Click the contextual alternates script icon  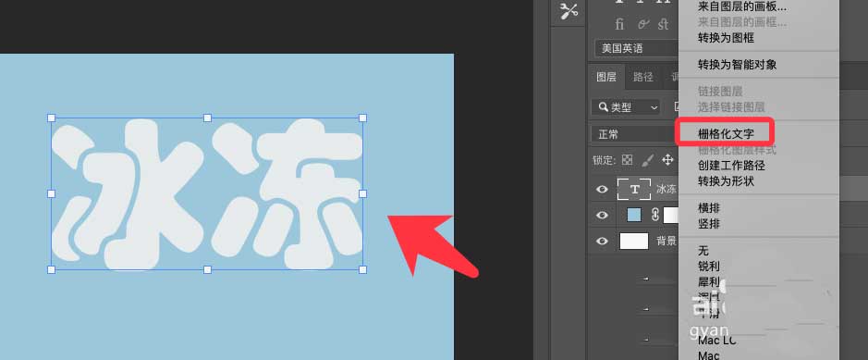tap(642, 24)
